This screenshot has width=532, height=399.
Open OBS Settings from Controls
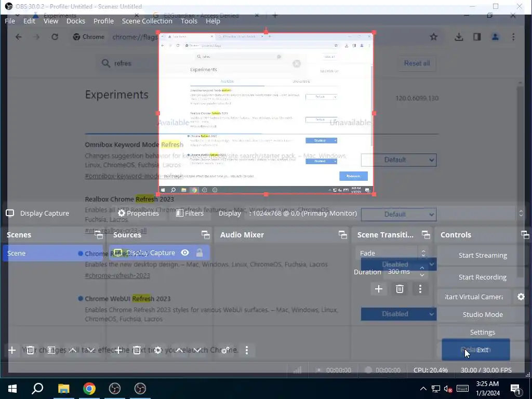pyautogui.click(x=483, y=332)
